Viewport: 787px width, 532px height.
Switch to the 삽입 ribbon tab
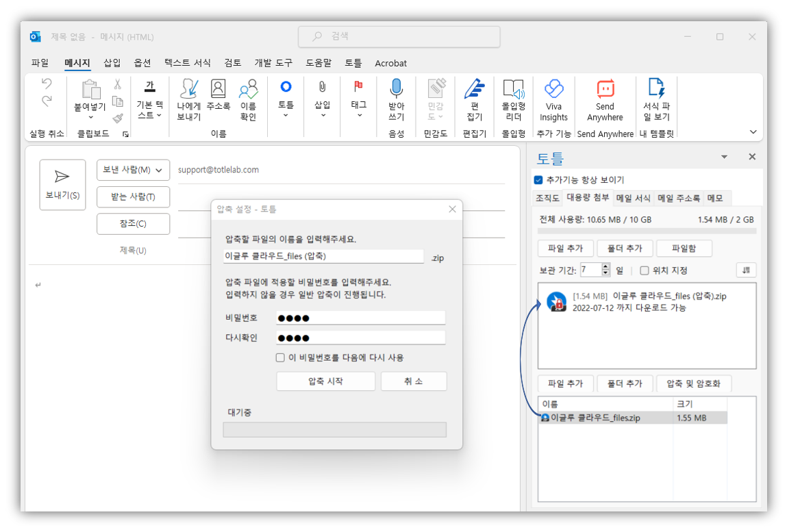pos(112,63)
